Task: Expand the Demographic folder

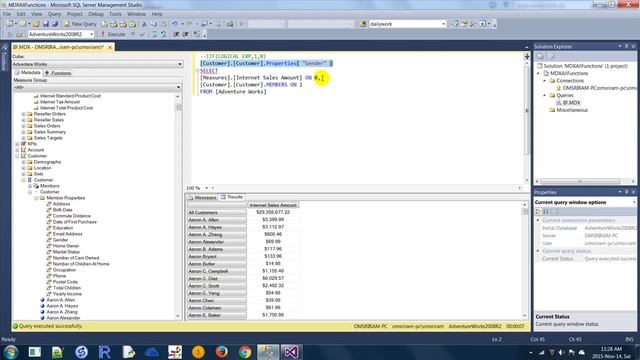Action: point(23,162)
